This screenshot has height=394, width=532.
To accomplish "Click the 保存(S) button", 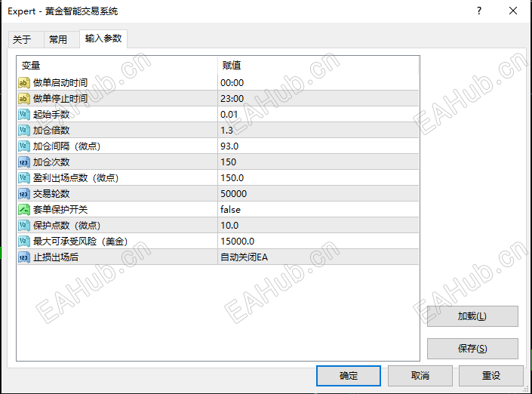I will click(472, 349).
